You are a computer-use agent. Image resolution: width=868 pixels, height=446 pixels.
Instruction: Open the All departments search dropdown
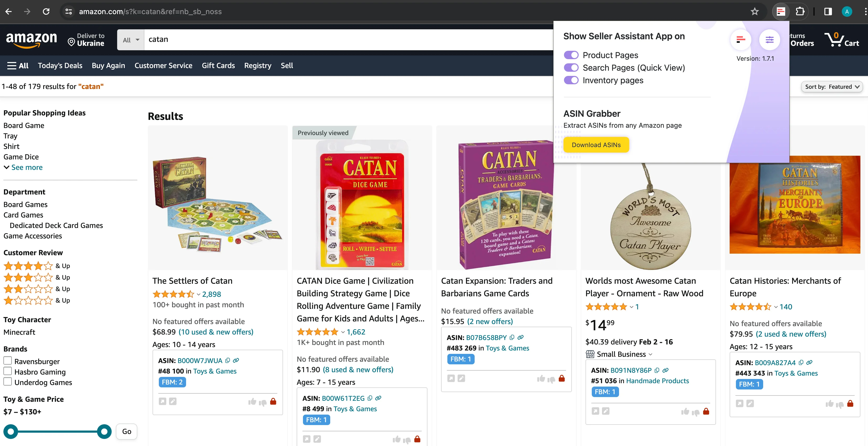click(131, 40)
